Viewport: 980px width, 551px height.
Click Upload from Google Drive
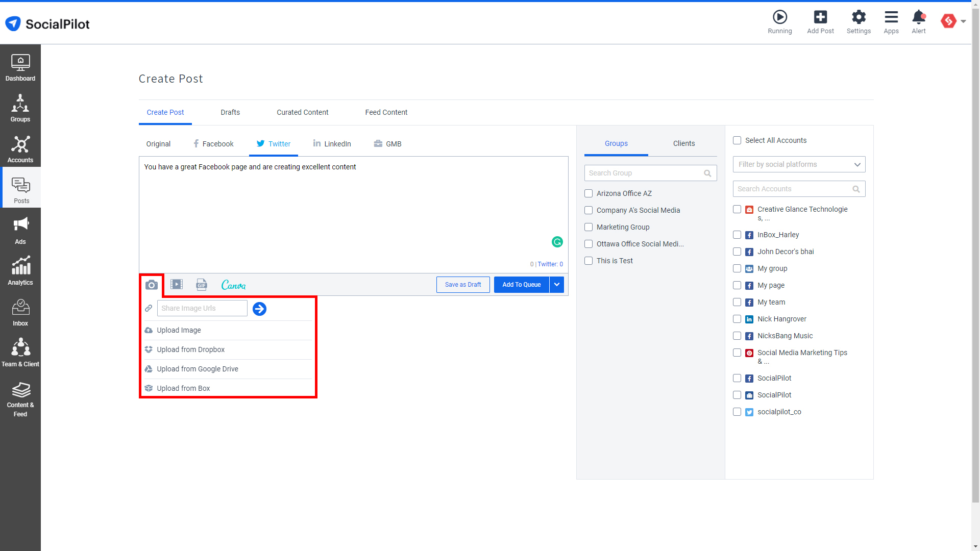tap(197, 368)
